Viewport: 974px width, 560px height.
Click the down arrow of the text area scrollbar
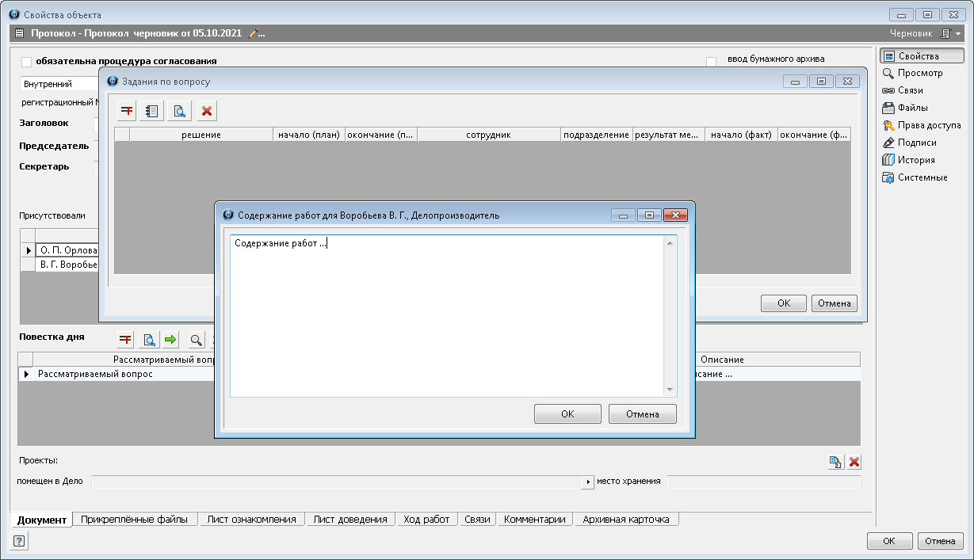coord(670,390)
